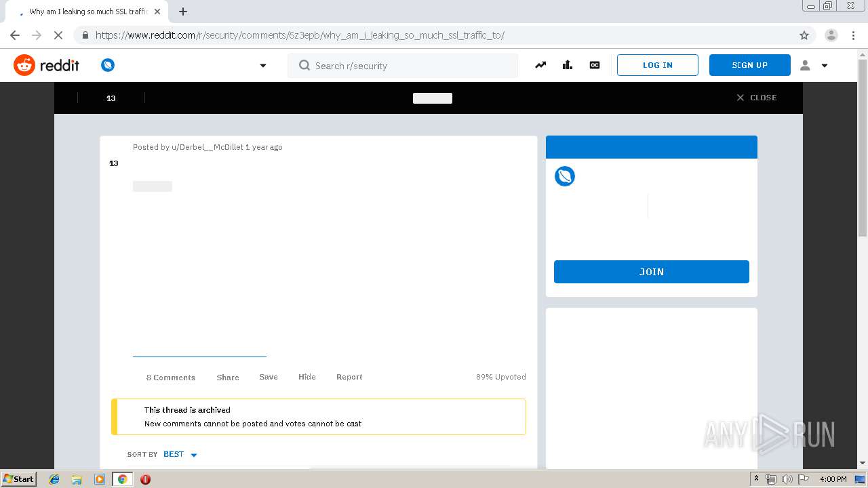Click the post vote count 13
The width and height of the screenshot is (868, 488).
click(x=114, y=163)
